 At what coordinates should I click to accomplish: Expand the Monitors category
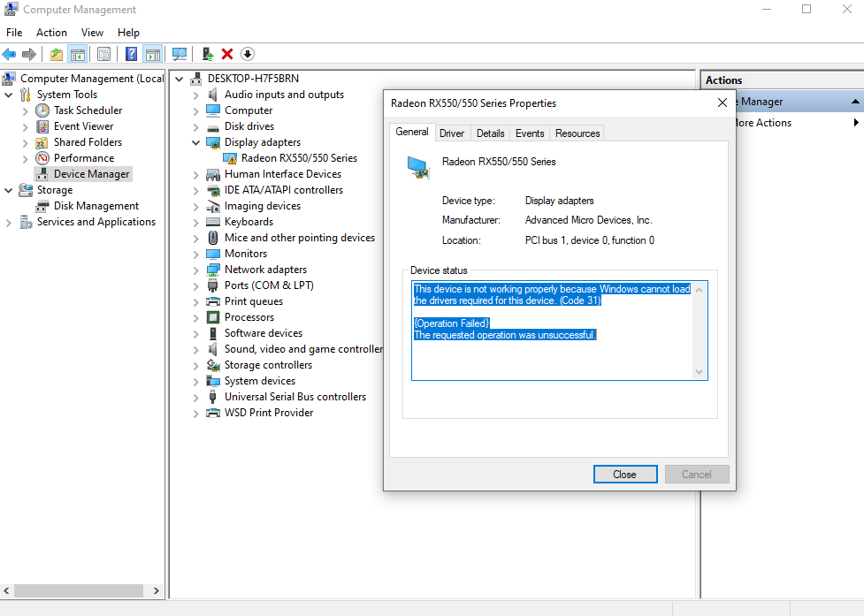coord(195,255)
